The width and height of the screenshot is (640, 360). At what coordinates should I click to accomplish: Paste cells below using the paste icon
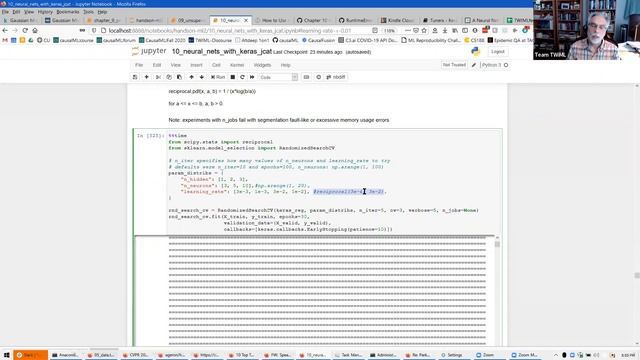point(179,77)
